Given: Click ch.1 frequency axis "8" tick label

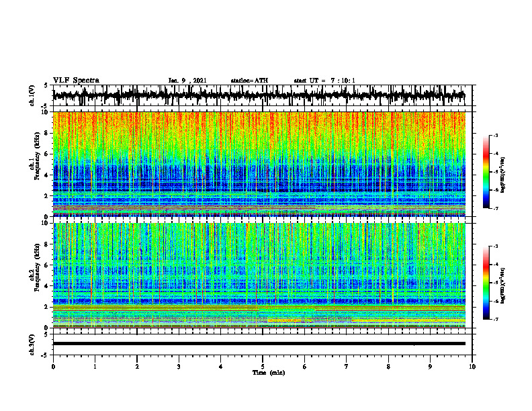Looking at the screenshot, I should (46, 133).
